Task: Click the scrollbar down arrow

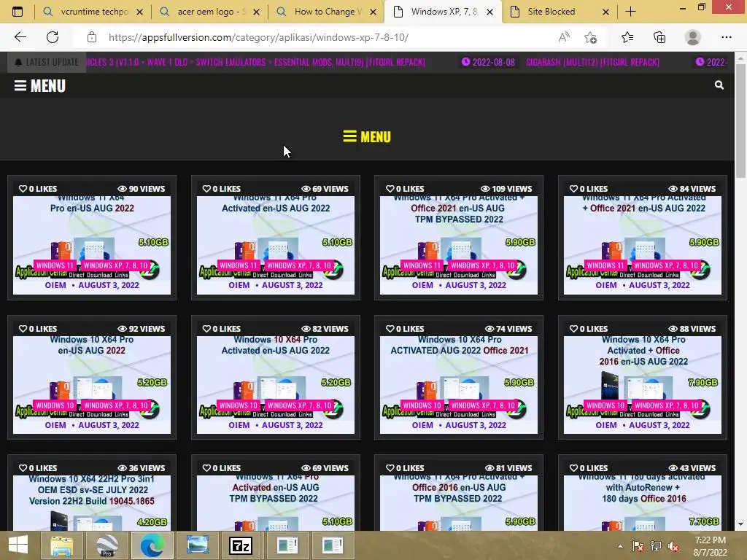Action: pos(740,524)
